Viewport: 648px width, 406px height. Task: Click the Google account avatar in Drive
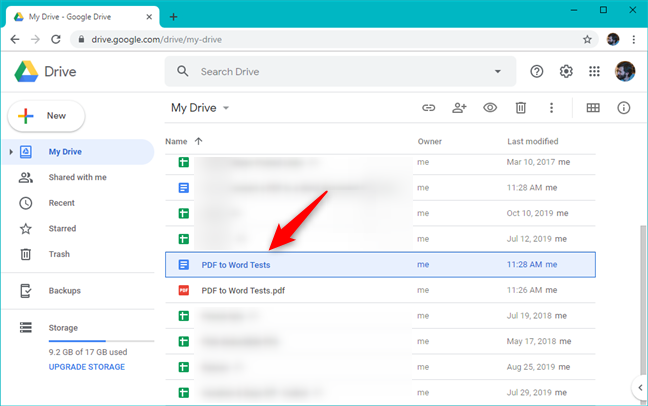(x=625, y=72)
